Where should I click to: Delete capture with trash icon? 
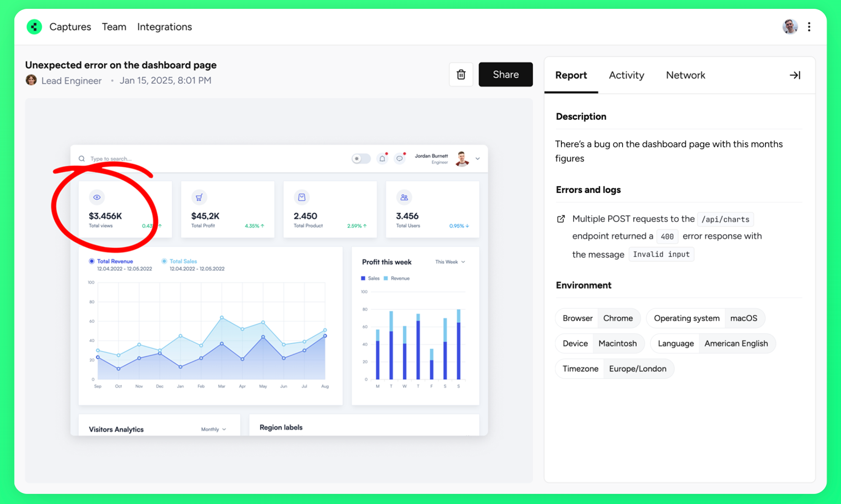click(x=461, y=75)
